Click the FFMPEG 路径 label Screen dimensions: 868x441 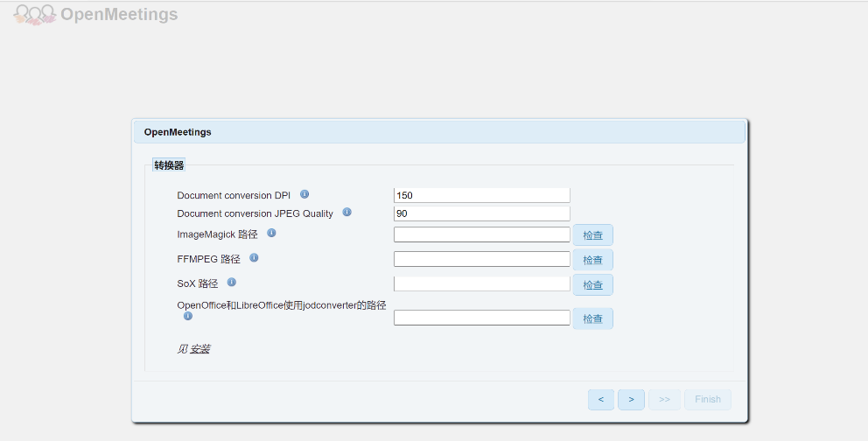(x=209, y=259)
